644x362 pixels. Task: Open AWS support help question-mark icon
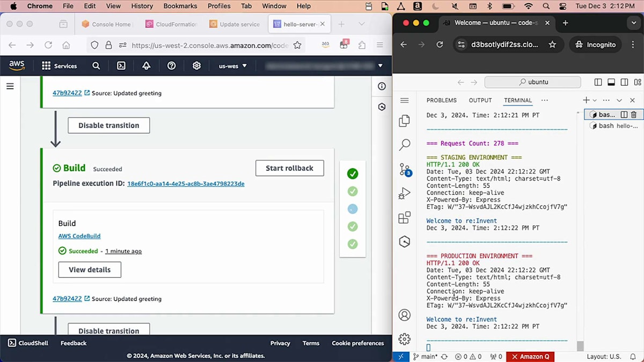[x=172, y=66]
